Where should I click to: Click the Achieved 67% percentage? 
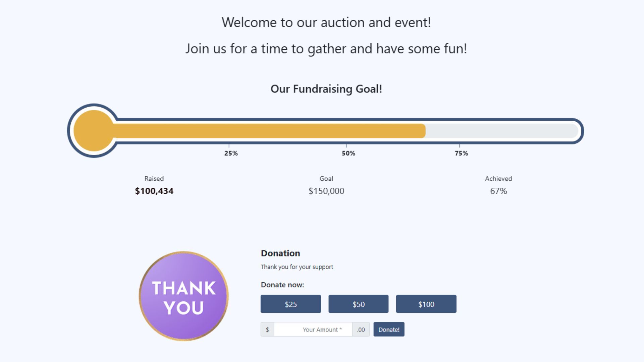tap(498, 191)
